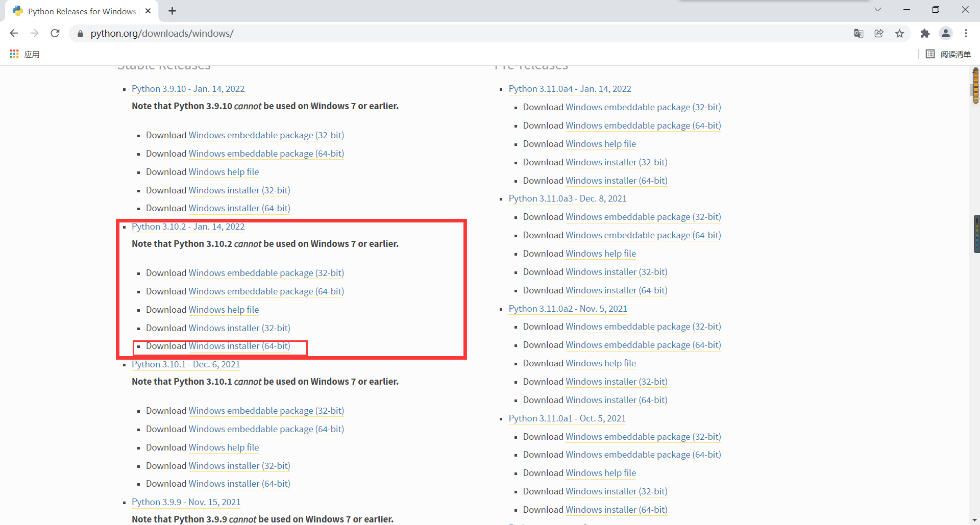Download 3.9.10 Windows embeddable package (32-bit)
980x525 pixels.
click(x=266, y=135)
